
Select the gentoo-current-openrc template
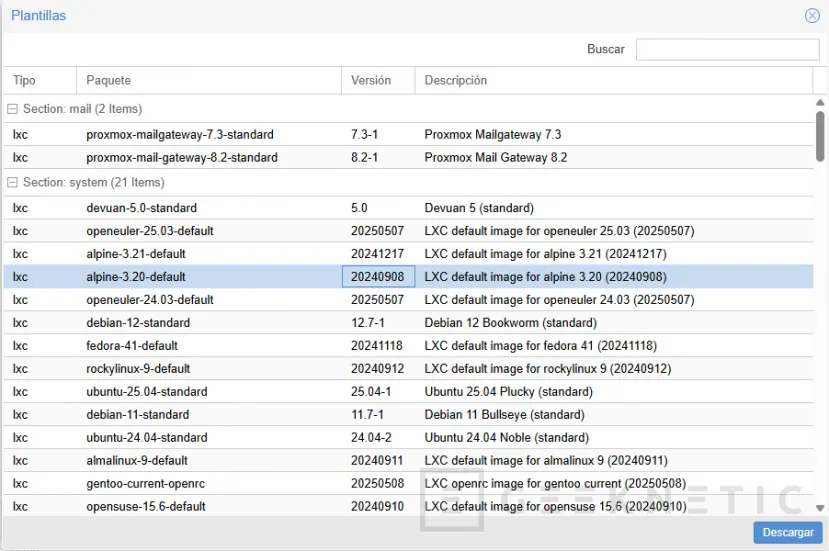point(408,484)
